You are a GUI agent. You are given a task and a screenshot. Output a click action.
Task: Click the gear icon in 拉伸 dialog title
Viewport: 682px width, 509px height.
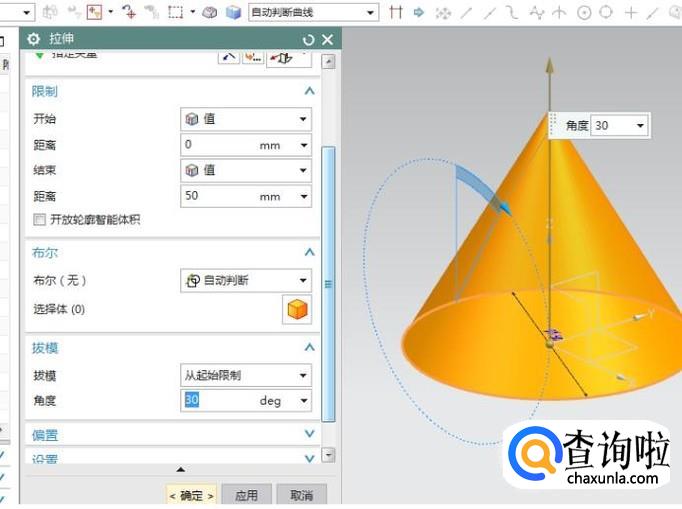33,39
